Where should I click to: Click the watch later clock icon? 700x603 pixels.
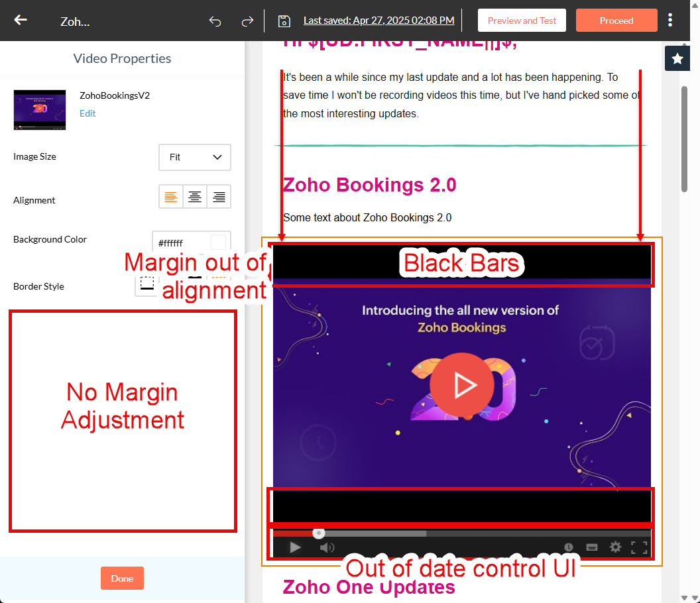(x=568, y=547)
